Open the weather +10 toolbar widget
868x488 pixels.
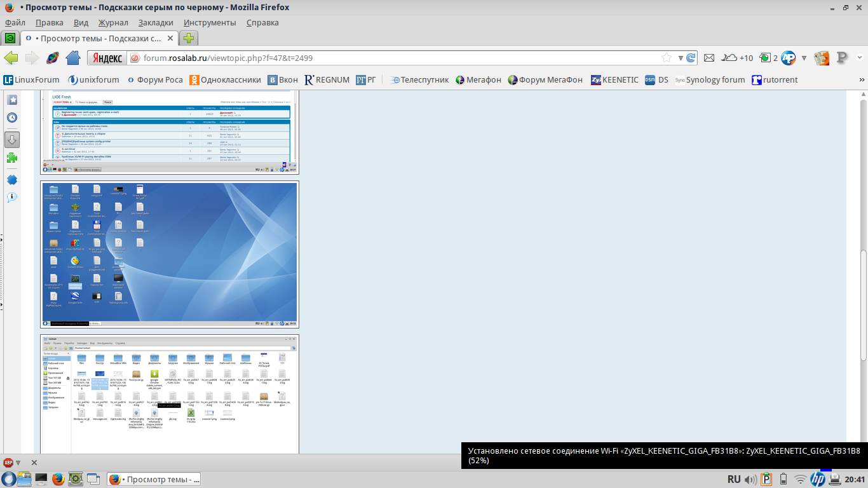point(738,58)
